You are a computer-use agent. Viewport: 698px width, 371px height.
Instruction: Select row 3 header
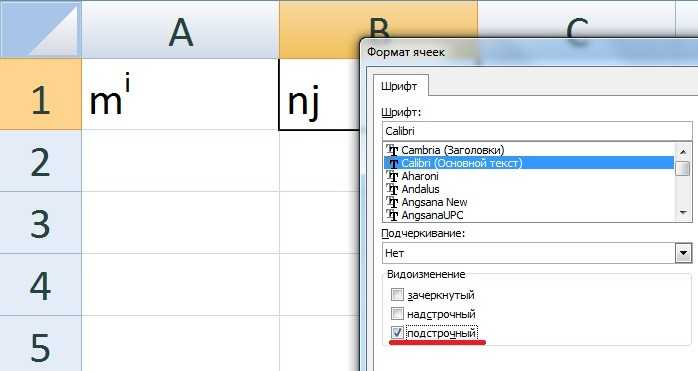(x=41, y=223)
